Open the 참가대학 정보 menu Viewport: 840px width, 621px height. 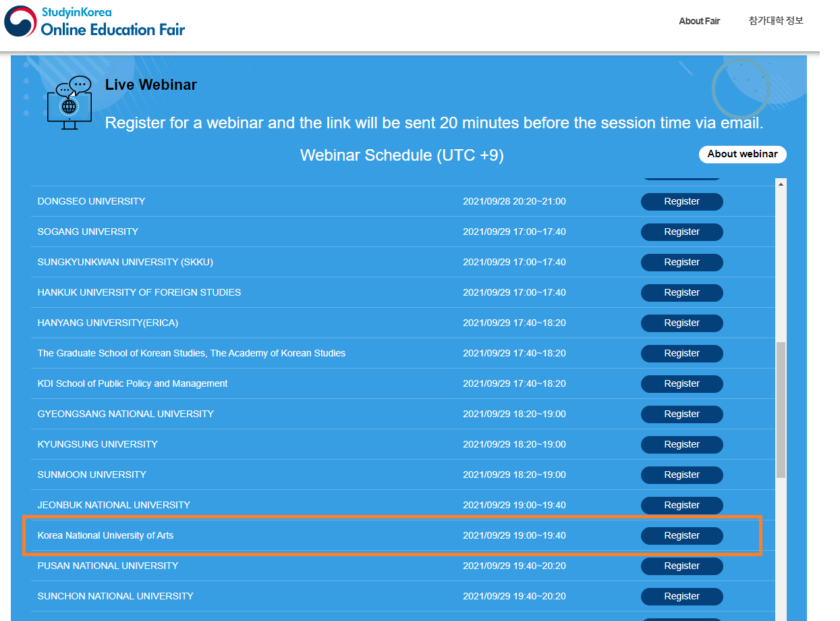point(776,21)
